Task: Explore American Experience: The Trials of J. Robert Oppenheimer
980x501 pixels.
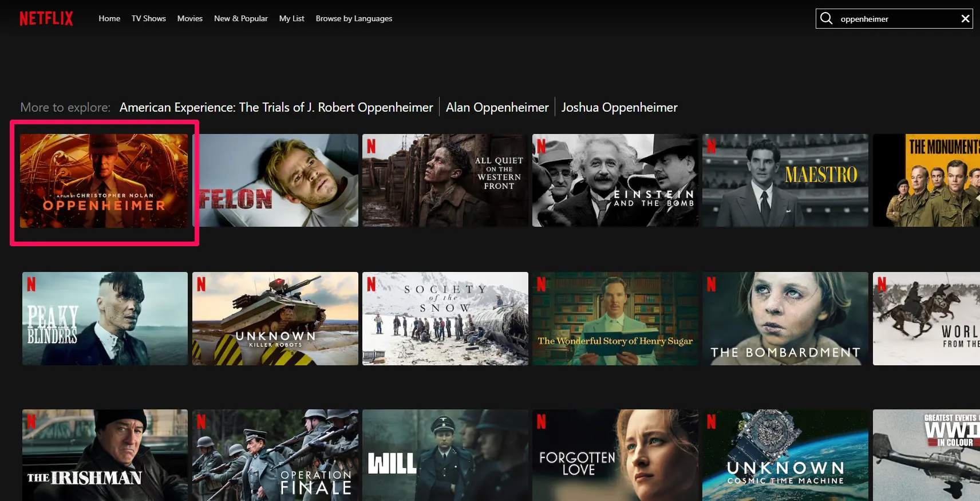Action: pyautogui.click(x=276, y=108)
